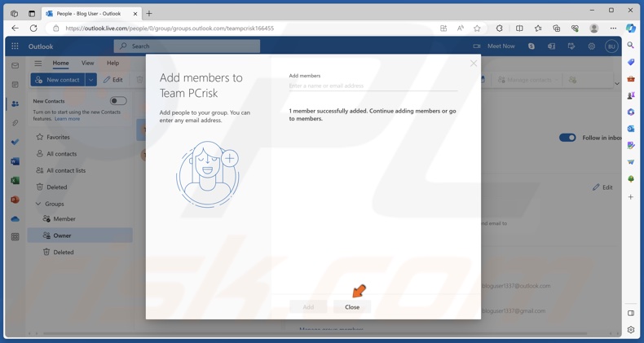
Task: Open Edge sidebar settings gear
Action: [x=631, y=329]
